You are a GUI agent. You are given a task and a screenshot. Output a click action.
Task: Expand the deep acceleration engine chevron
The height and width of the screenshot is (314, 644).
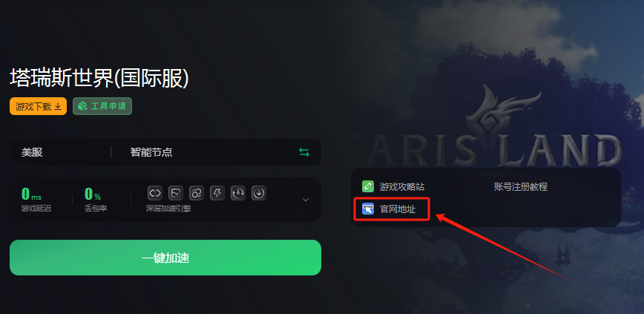tap(306, 200)
